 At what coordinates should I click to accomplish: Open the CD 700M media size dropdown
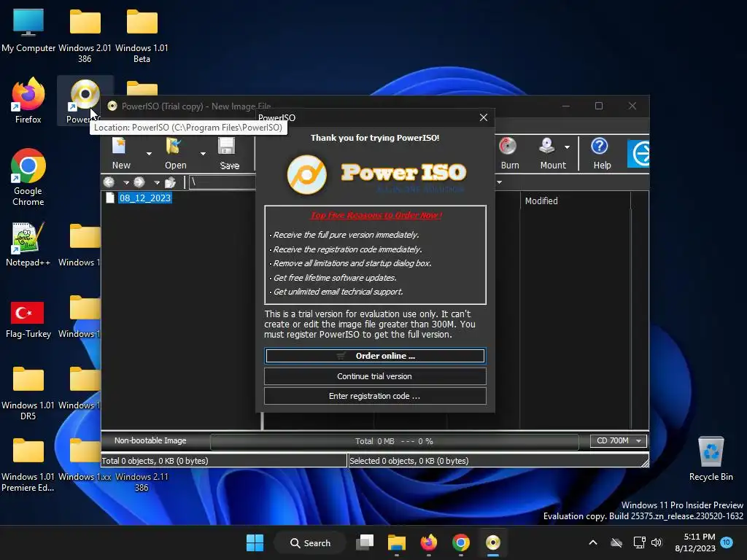[x=619, y=441]
